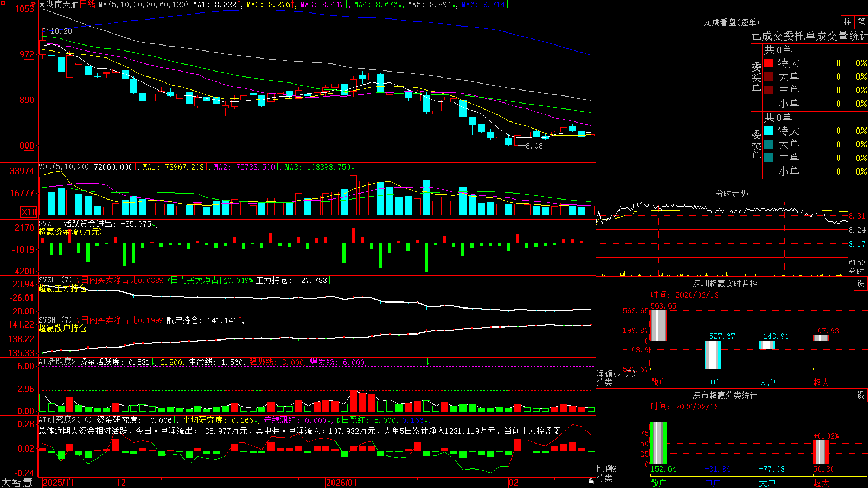The height and width of the screenshot is (488, 868).
Task: Open the SVZJ indicator label
Action: pos(47,223)
